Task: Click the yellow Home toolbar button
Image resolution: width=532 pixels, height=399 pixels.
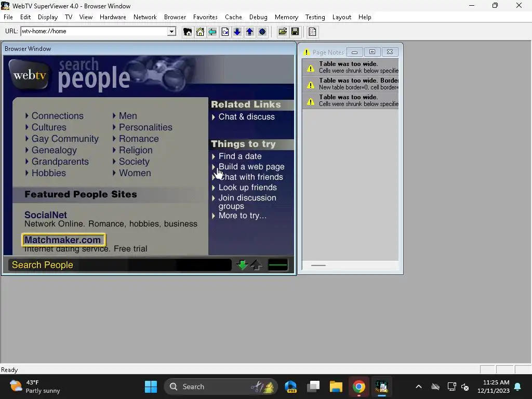Action: [x=200, y=32]
